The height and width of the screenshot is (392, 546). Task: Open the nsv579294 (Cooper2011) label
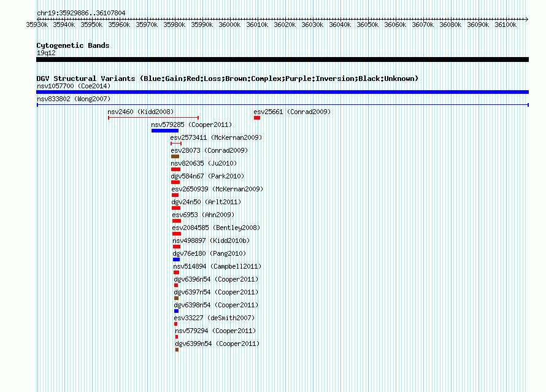click(215, 331)
